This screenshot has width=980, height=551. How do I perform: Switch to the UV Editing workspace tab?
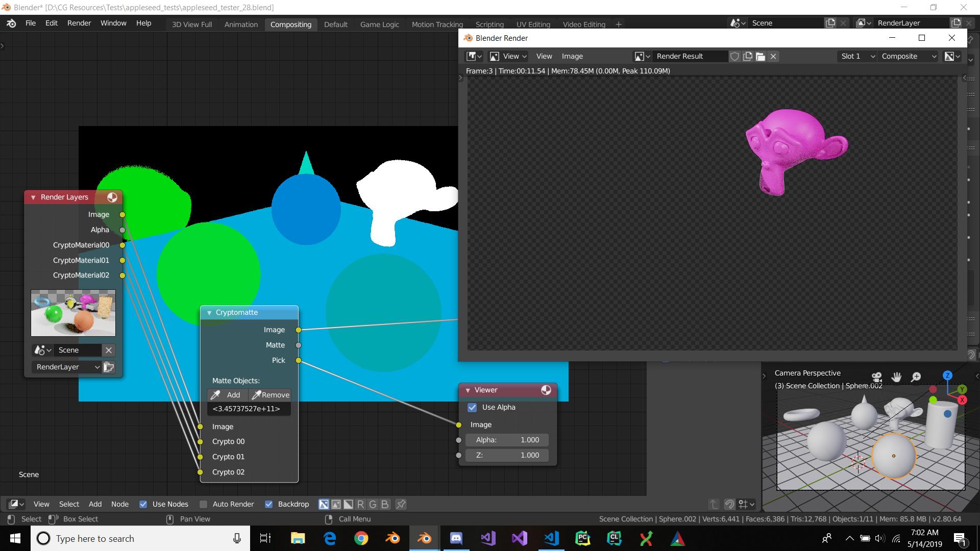[x=533, y=24]
